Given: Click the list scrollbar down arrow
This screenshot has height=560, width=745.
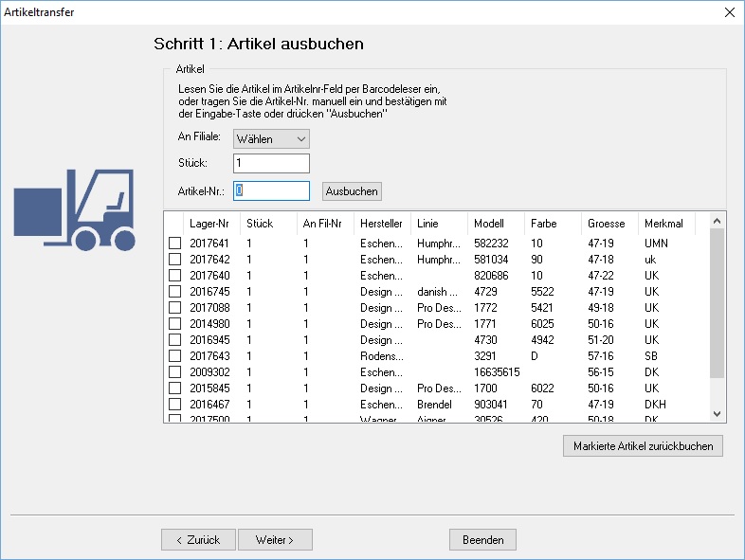Looking at the screenshot, I should click(717, 414).
